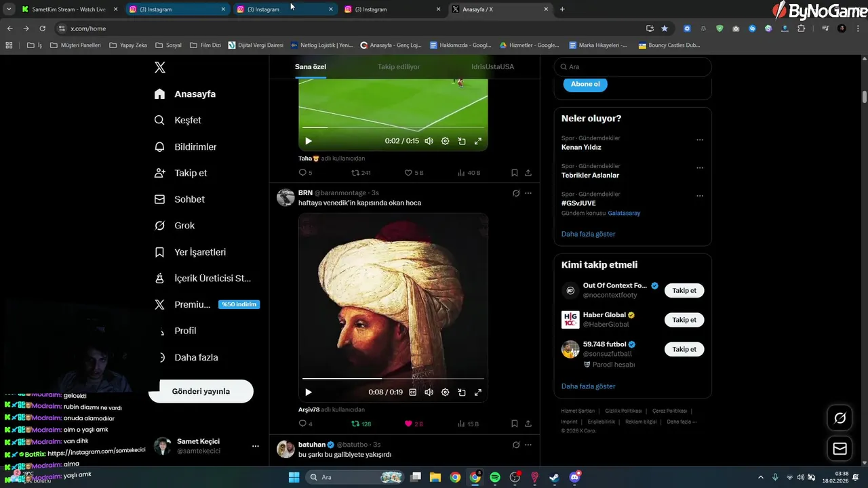Toggle picture-in-picture on sultan video
This screenshot has height=488, width=868.
pos(462,392)
